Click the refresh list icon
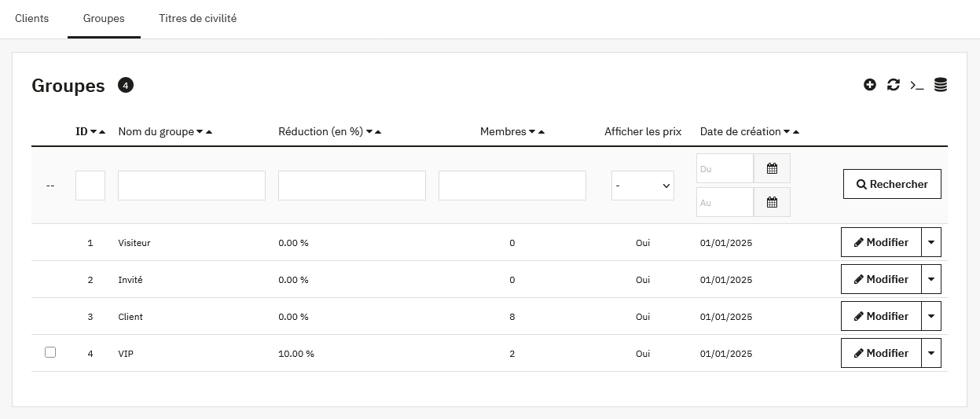980x419 pixels. click(893, 85)
